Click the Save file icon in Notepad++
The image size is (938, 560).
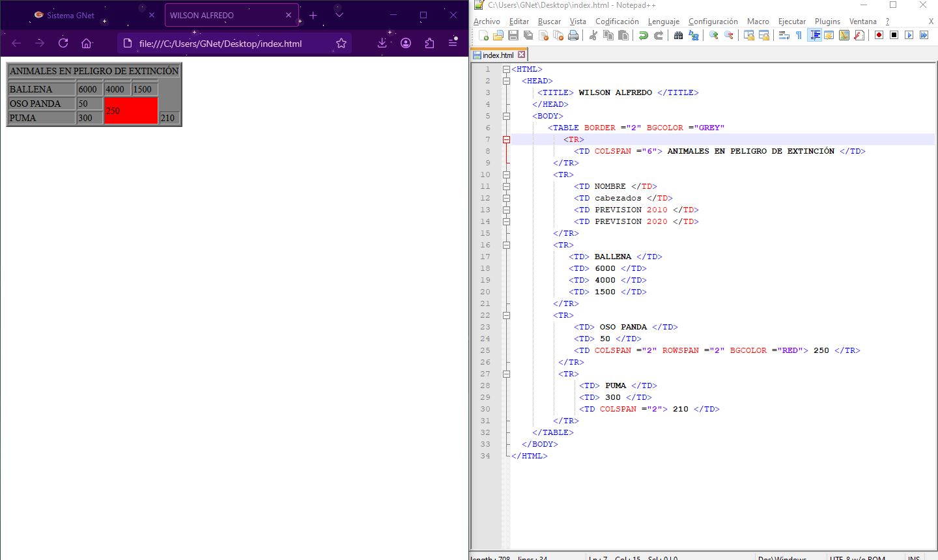(x=513, y=35)
